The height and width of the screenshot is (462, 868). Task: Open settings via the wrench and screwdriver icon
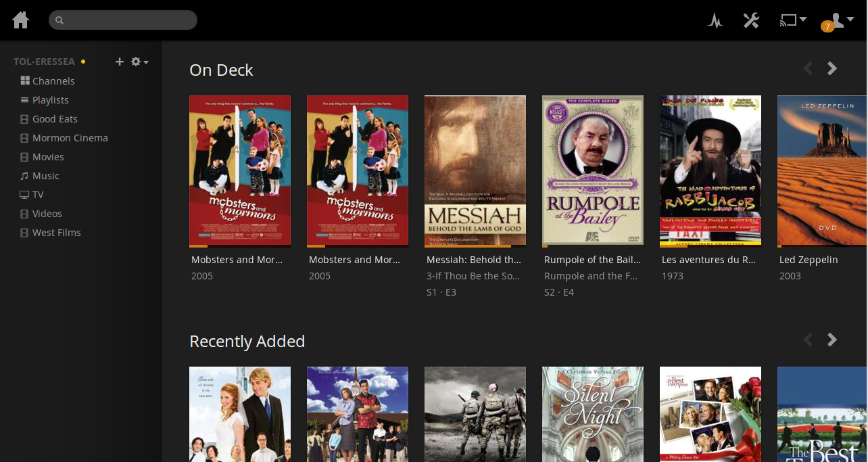tap(751, 20)
